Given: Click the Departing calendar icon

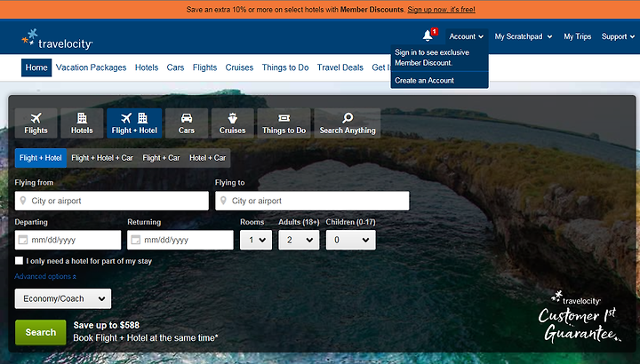Looking at the screenshot, I should (x=23, y=240).
